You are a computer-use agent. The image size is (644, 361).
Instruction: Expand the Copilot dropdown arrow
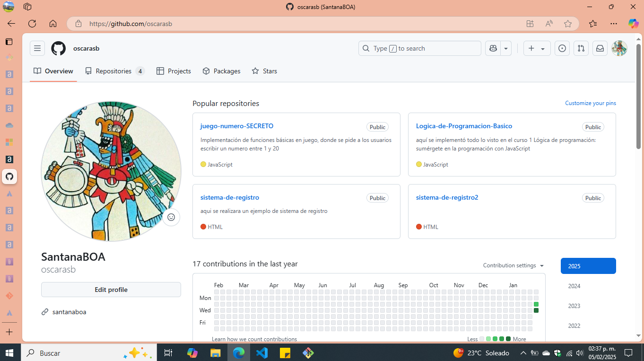click(506, 48)
